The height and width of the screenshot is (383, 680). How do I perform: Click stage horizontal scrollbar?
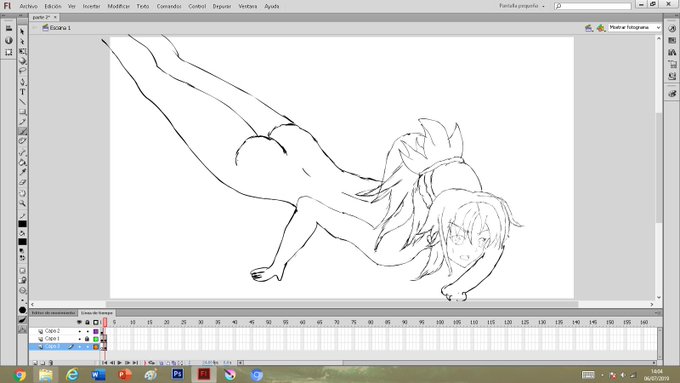tap(342, 304)
